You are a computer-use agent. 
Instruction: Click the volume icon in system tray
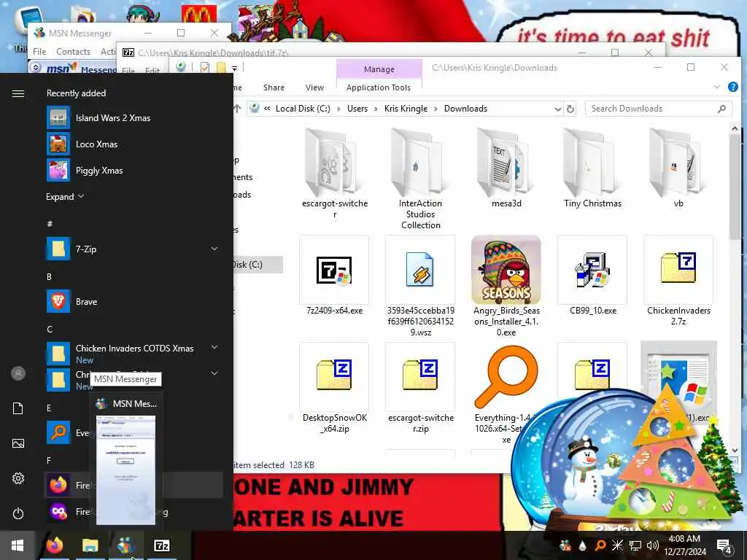point(653,545)
